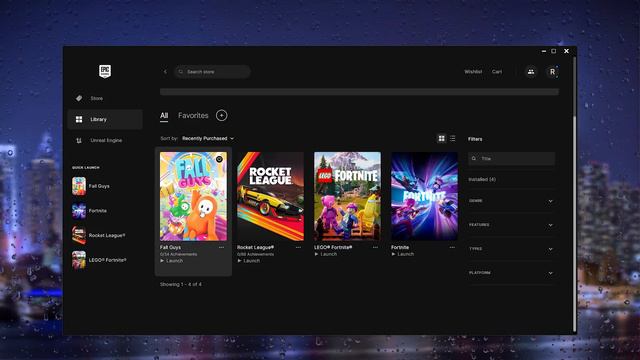
Task: Switch to list view
Action: click(x=453, y=139)
